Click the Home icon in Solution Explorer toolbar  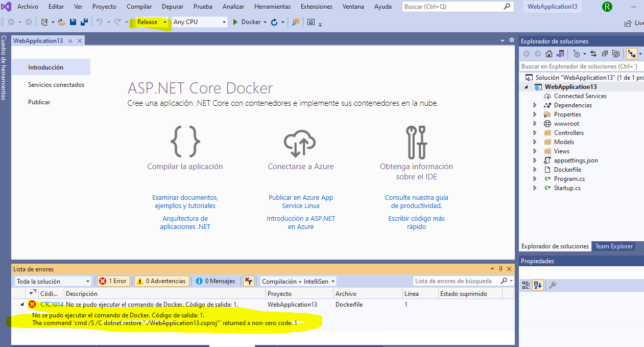(x=548, y=53)
